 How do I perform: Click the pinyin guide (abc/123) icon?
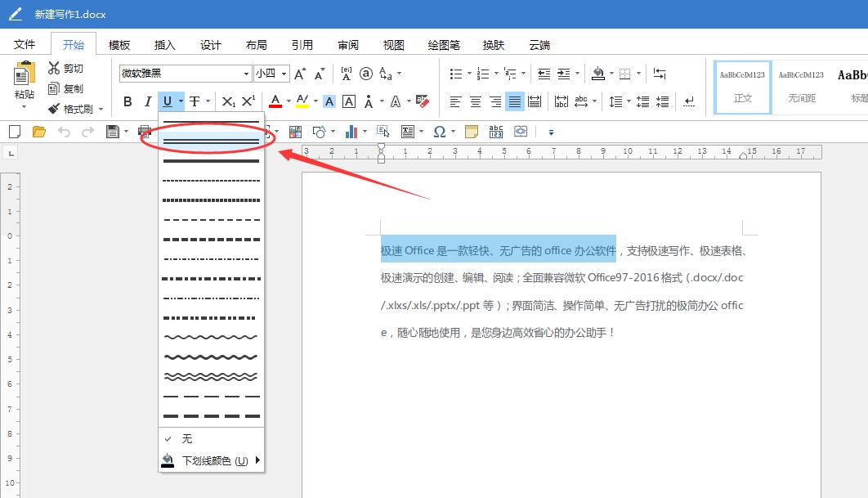point(495,131)
